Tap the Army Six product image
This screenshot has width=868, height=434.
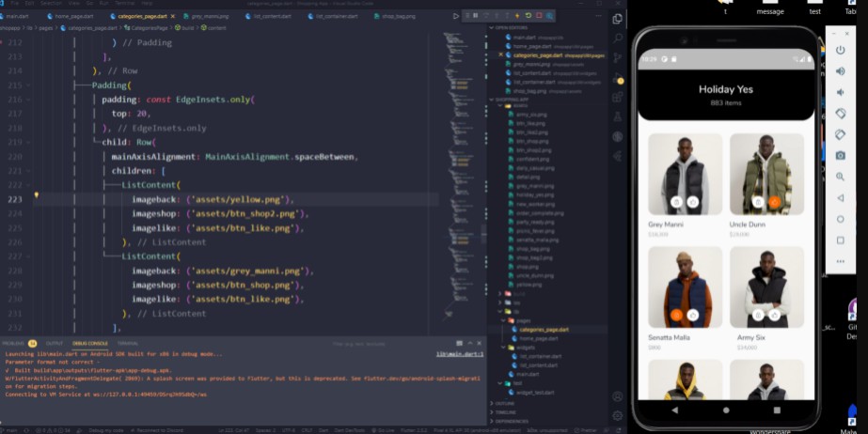pyautogui.click(x=766, y=287)
